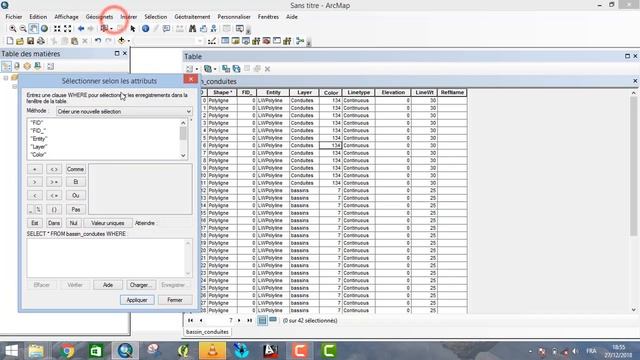This screenshot has height=360, width=640.
Task: Undo the last action
Action: pos(98,41)
